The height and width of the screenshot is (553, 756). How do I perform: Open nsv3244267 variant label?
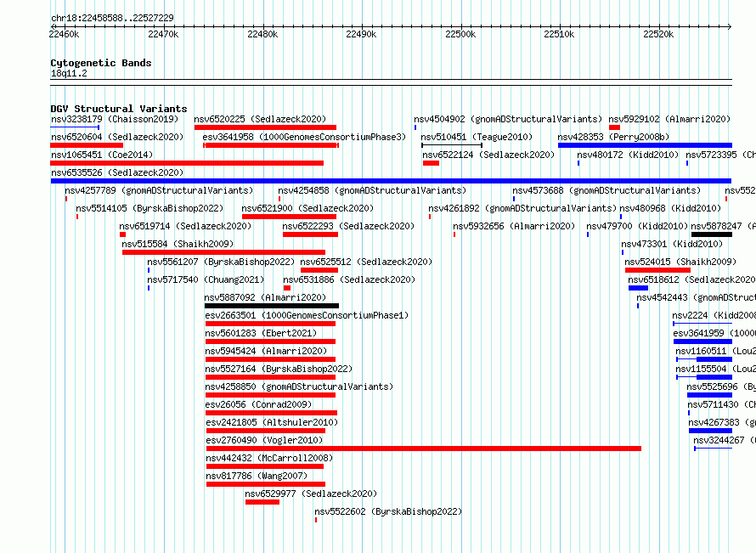pyautogui.click(x=725, y=440)
